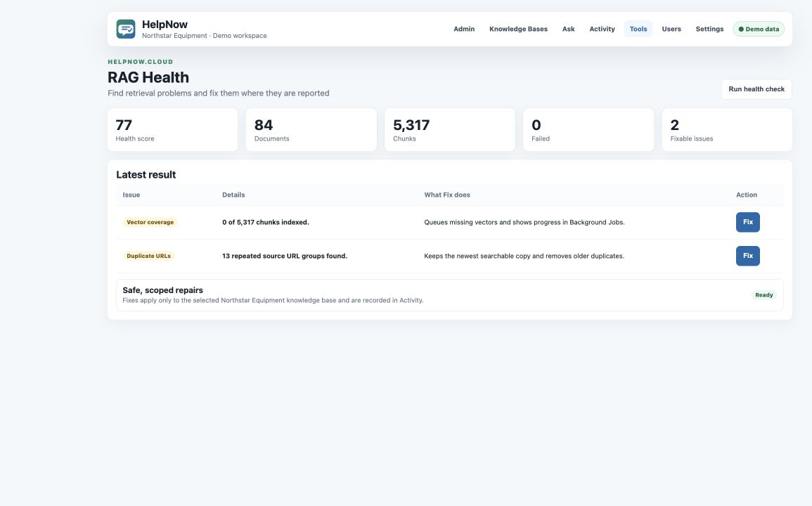812x506 pixels.
Task: Click 'Fixes apply only to the selected' note
Action: tap(273, 300)
